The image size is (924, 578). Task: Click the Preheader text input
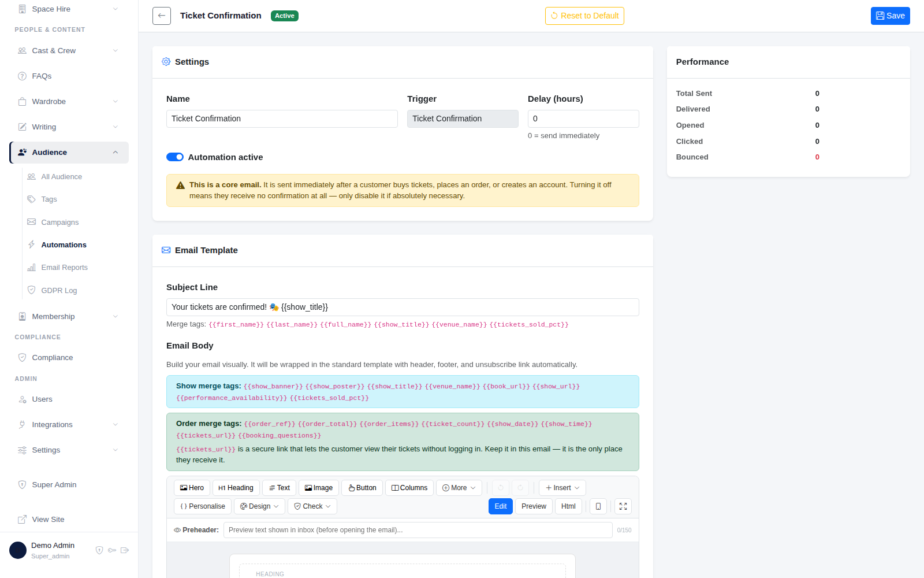418,530
